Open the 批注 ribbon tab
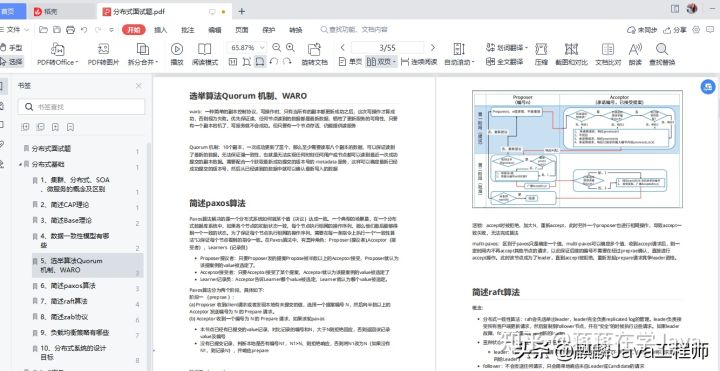This screenshot has width=720, height=371. pos(188,30)
